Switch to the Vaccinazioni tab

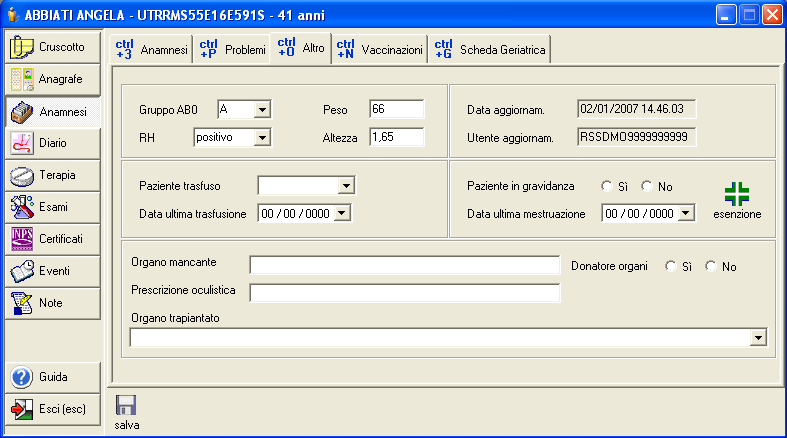pyautogui.click(x=380, y=49)
